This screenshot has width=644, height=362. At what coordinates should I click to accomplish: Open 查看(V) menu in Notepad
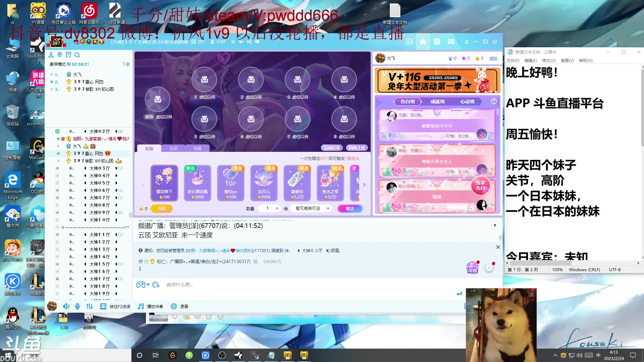click(x=567, y=61)
